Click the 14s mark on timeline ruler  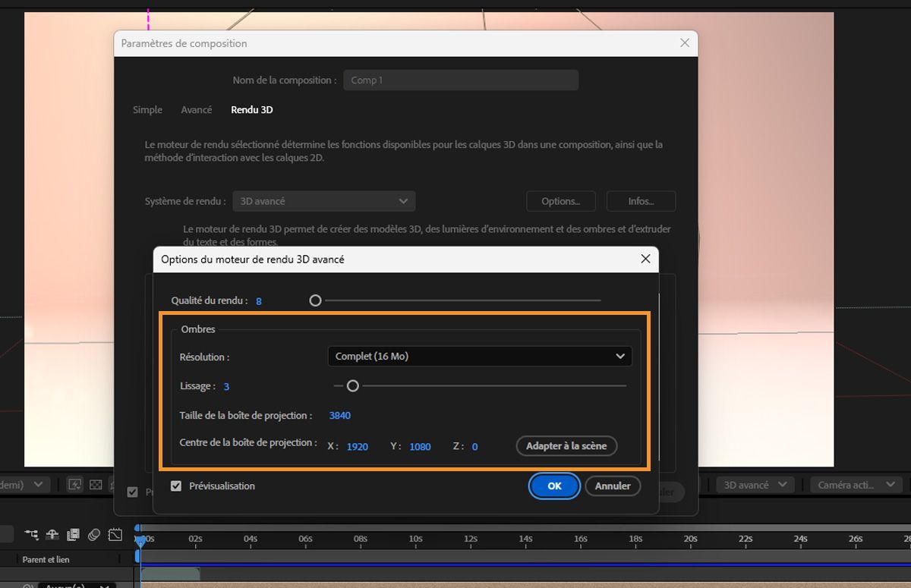point(525,539)
